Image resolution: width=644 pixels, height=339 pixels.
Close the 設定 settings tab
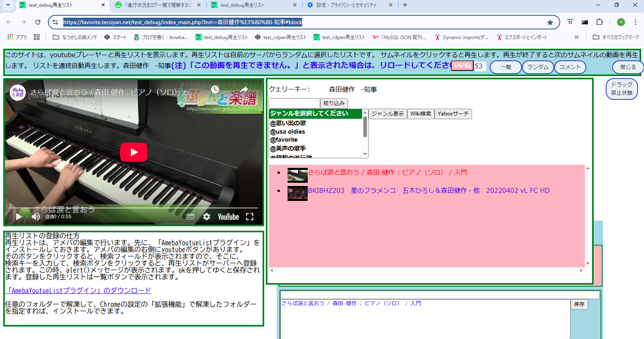(x=391, y=5)
